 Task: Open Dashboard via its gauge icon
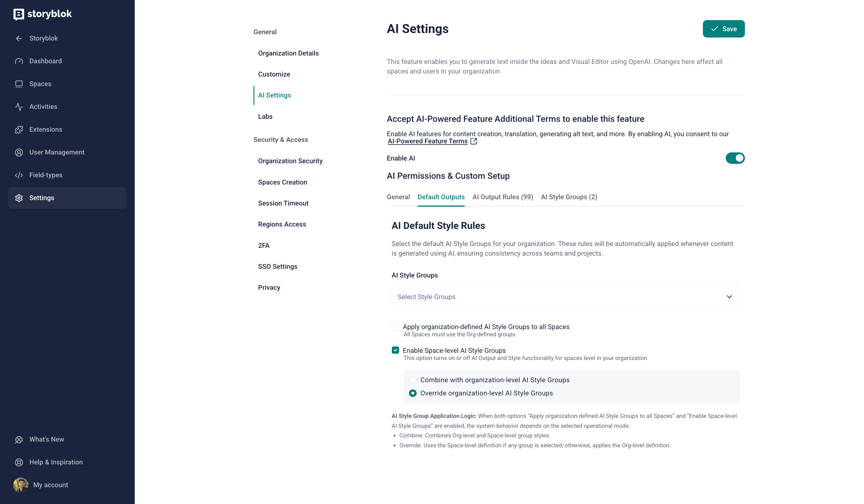(19, 61)
